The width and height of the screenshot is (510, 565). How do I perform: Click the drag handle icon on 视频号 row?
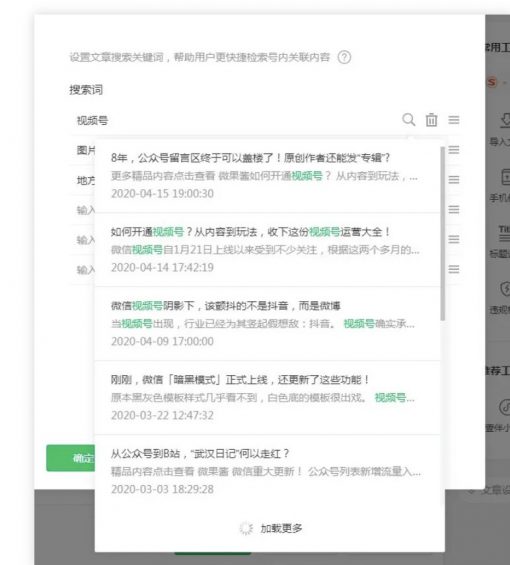[454, 120]
